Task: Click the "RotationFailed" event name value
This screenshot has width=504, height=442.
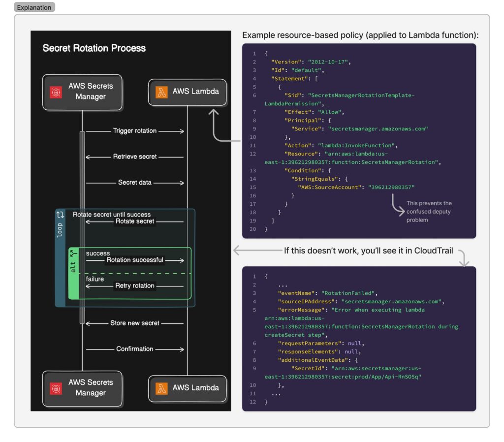Action: pyautogui.click(x=348, y=293)
